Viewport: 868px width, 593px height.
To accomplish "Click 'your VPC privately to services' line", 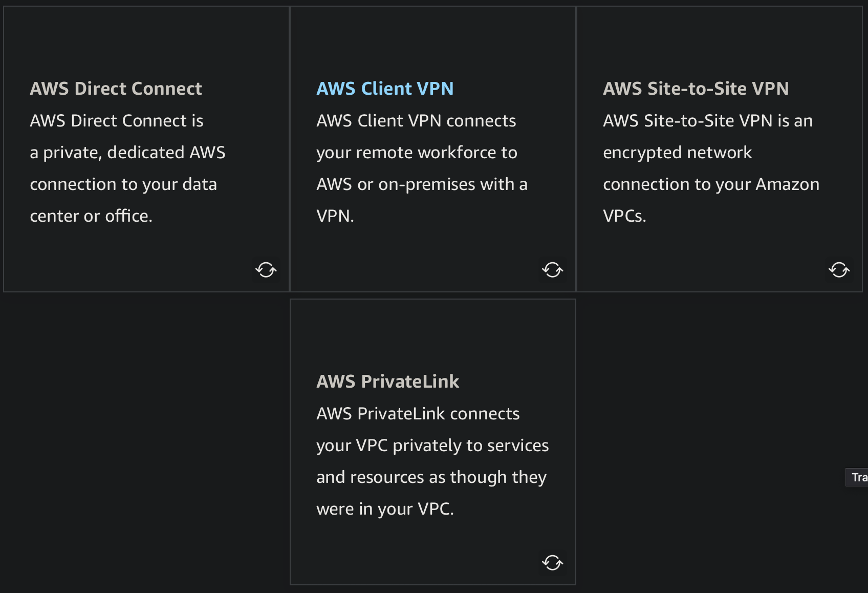I will pos(433,446).
